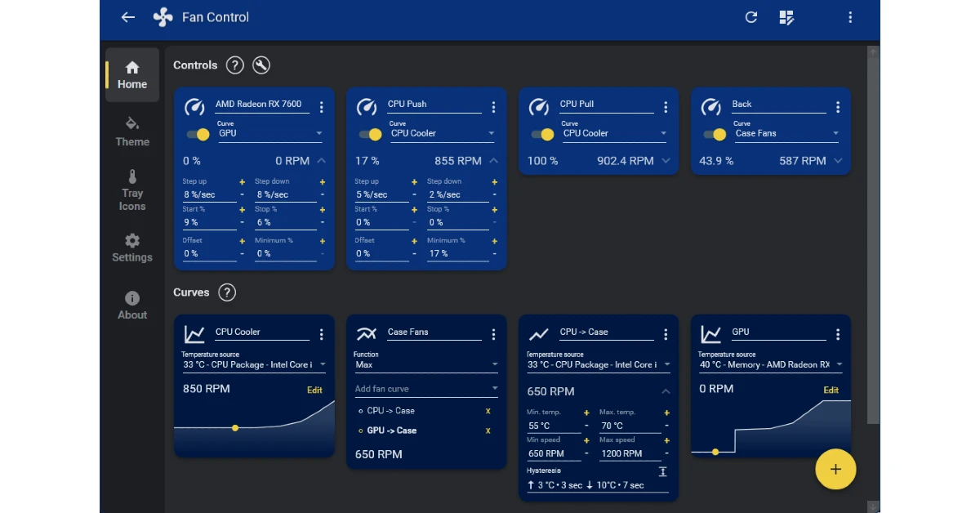Select the Tray Icons sidebar icon
The width and height of the screenshot is (980, 513).
(131, 190)
